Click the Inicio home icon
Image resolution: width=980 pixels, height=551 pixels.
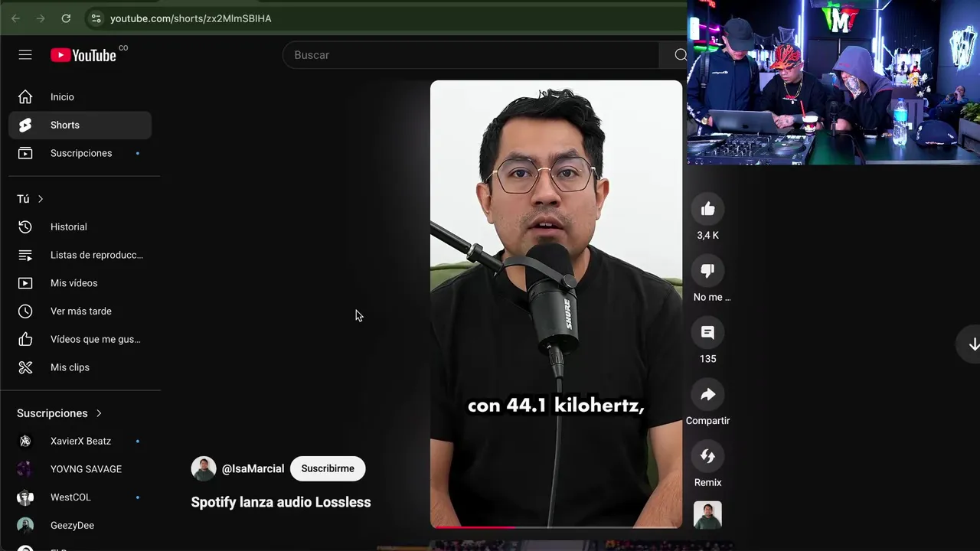(25, 97)
